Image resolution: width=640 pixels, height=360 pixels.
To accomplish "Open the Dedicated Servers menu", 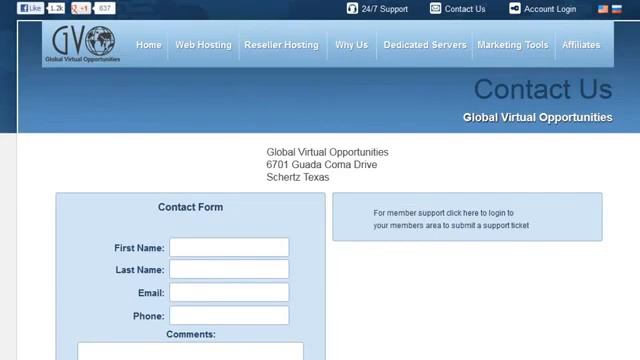I will (x=425, y=45).
